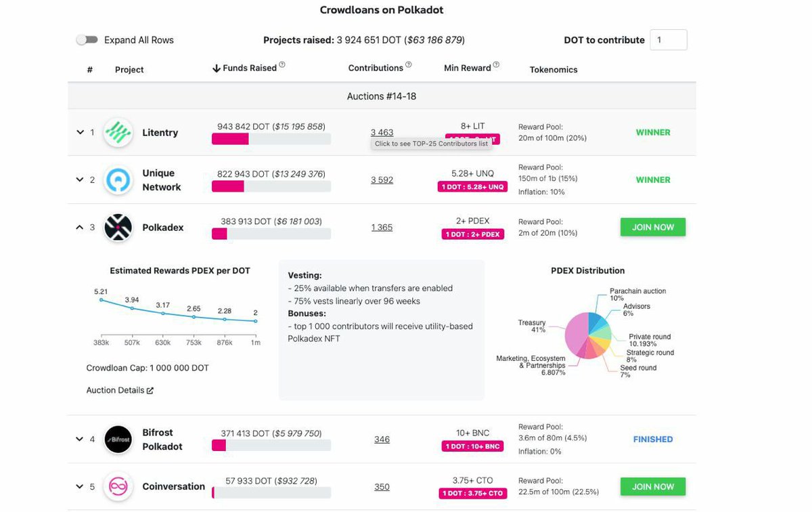Click the WINNER status for Litentry
This screenshot has height=512, width=812.
pyautogui.click(x=653, y=132)
